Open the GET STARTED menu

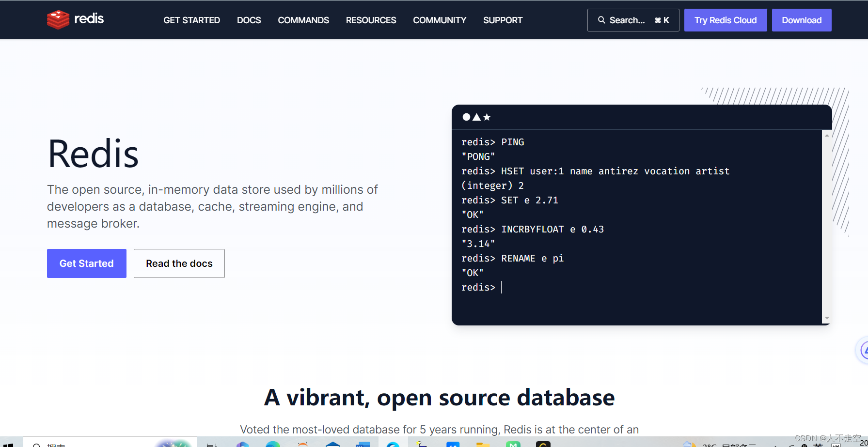[191, 20]
